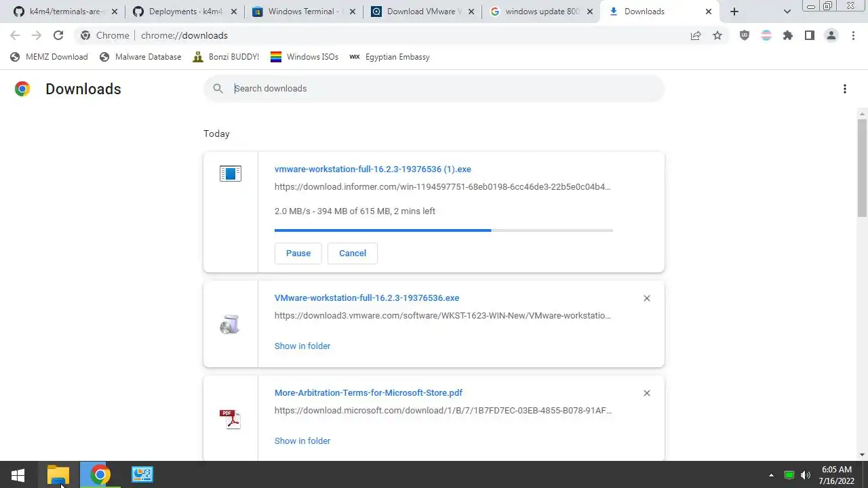This screenshot has height=488, width=868.
Task: Open the vmware-workstation-full-16.2.3-19376536 (1).exe file link
Action: (373, 169)
